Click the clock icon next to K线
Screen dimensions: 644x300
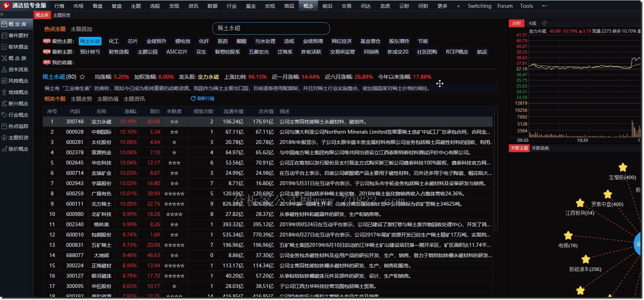[545, 23]
